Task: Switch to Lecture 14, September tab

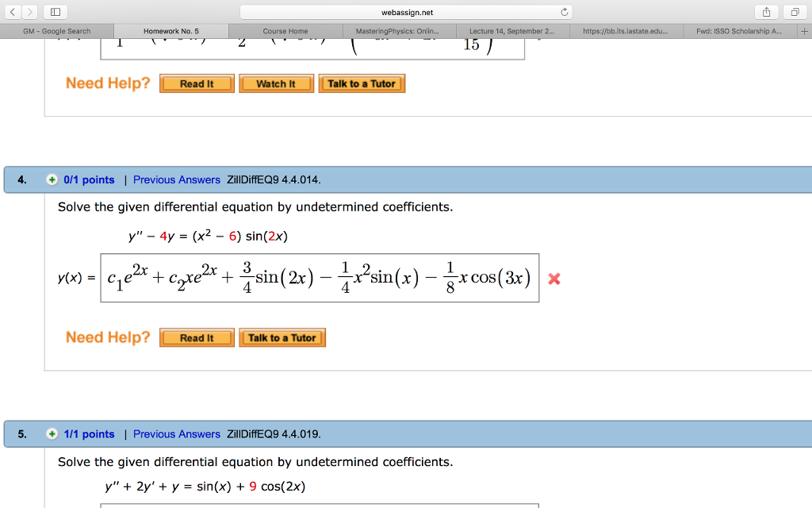Action: click(511, 31)
